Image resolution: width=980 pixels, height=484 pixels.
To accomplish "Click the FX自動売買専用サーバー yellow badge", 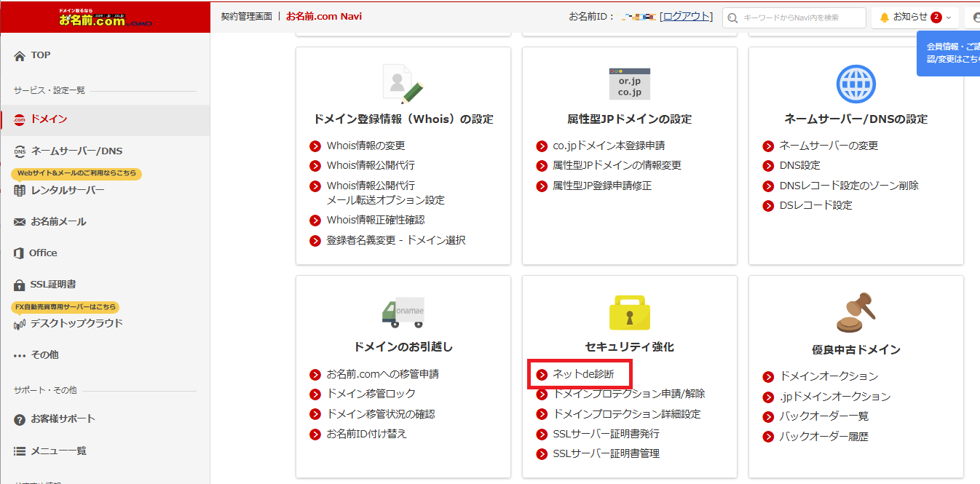I will pyautogui.click(x=66, y=307).
